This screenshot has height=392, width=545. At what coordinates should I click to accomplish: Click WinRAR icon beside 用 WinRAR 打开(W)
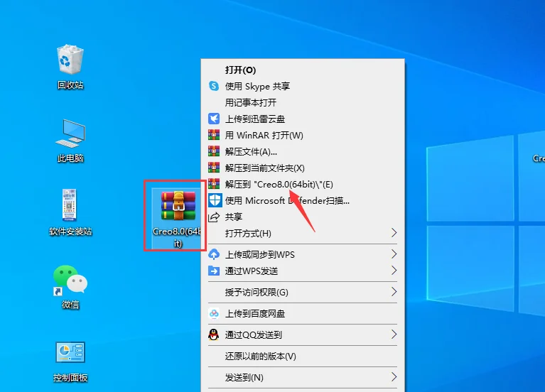pos(214,135)
